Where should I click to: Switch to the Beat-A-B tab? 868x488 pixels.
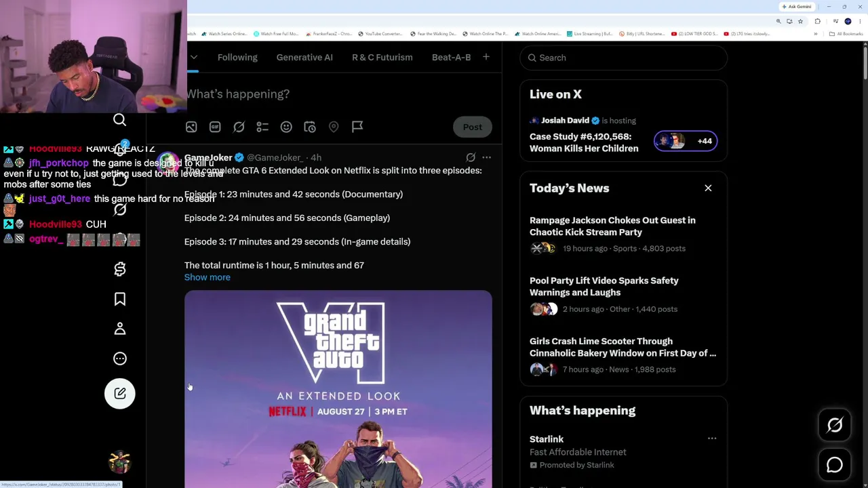tap(451, 58)
